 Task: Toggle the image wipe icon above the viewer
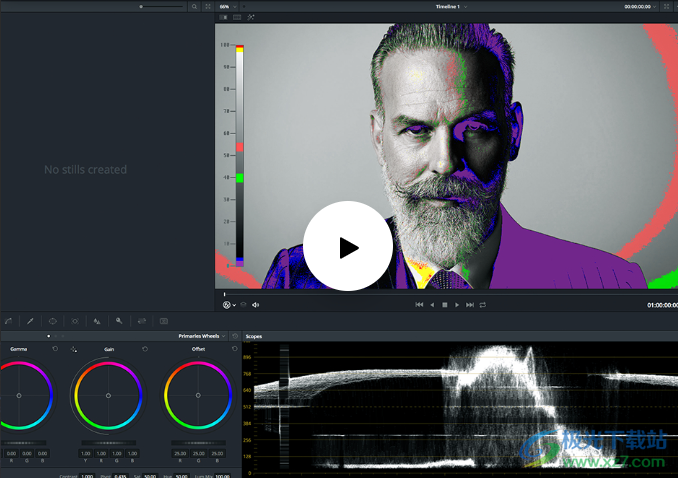tap(223, 17)
